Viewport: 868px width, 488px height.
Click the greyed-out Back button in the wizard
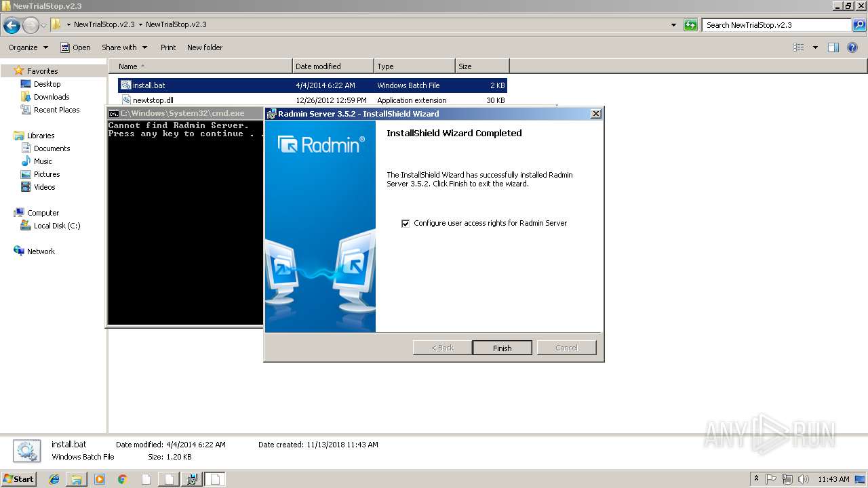pos(442,348)
